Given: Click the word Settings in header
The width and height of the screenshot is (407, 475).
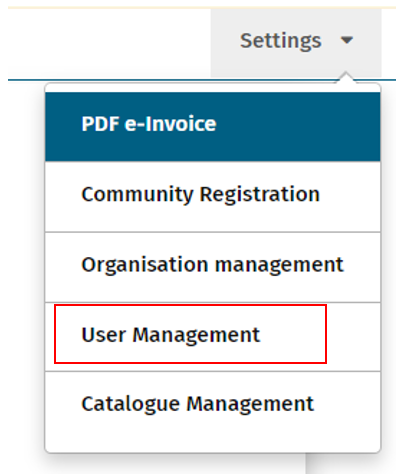Looking at the screenshot, I should [x=281, y=41].
